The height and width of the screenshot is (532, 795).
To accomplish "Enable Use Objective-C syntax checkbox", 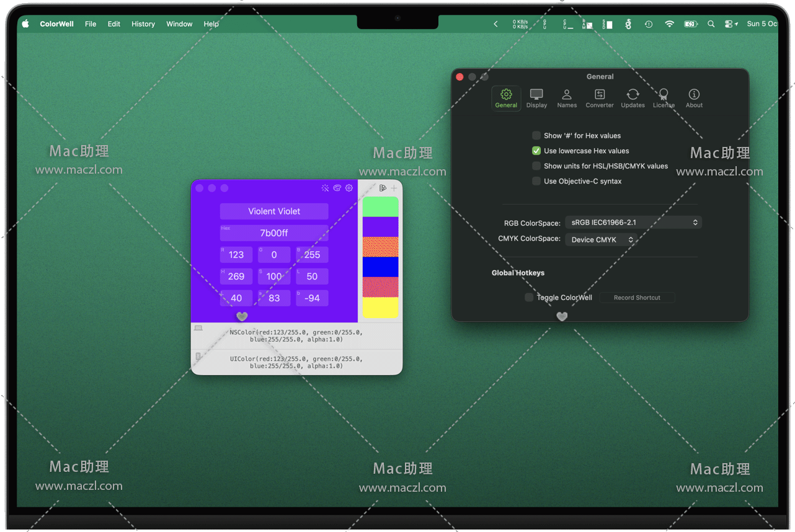I will point(536,181).
